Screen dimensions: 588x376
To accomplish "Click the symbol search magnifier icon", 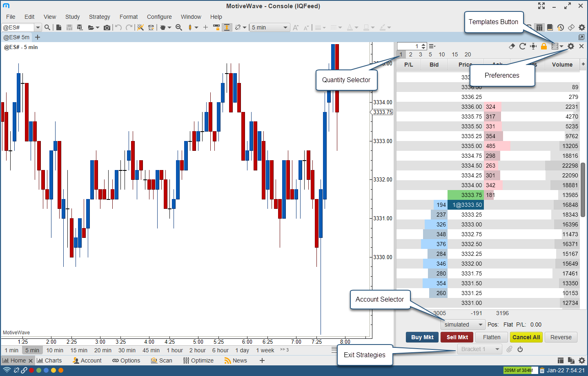I will point(47,27).
